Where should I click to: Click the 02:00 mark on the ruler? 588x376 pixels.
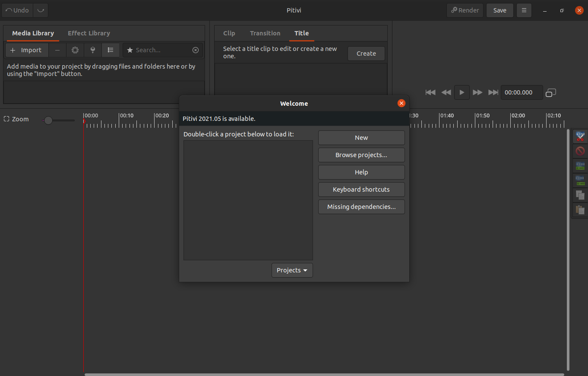pyautogui.click(x=518, y=116)
